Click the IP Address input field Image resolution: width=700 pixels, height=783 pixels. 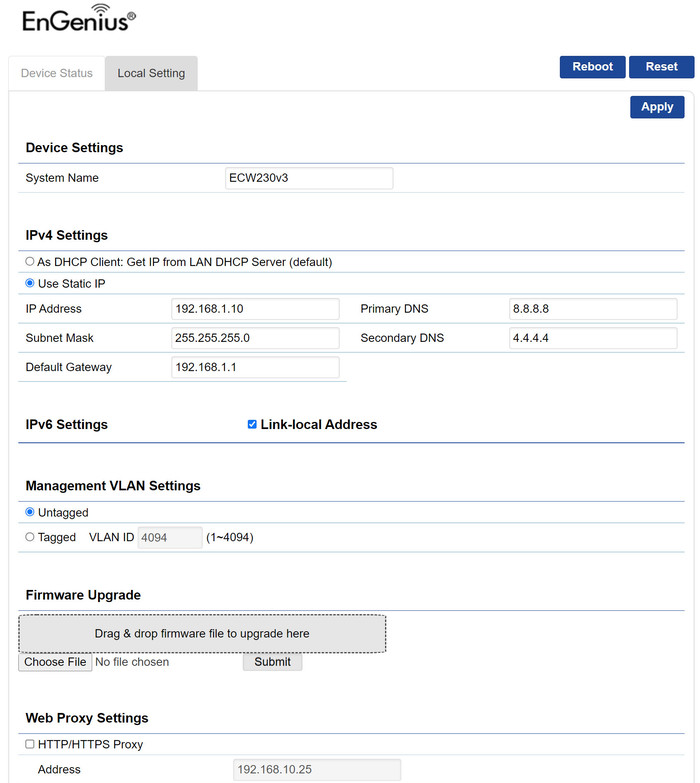coord(256,309)
